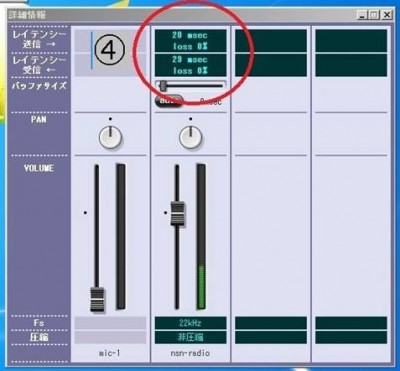Click the buffer size slider thumb
The height and width of the screenshot is (371, 400).
163,86
